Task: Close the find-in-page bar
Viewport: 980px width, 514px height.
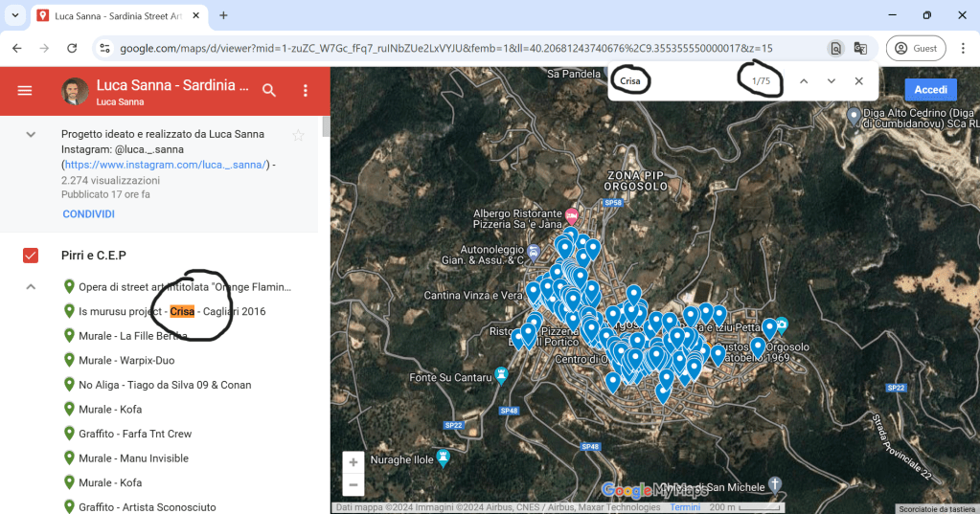Action: coord(858,81)
